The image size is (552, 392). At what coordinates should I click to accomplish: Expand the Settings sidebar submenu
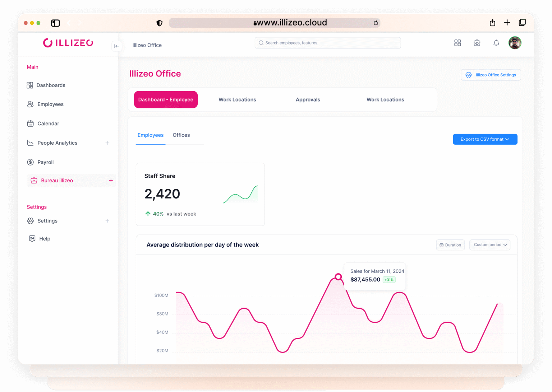pyautogui.click(x=107, y=221)
